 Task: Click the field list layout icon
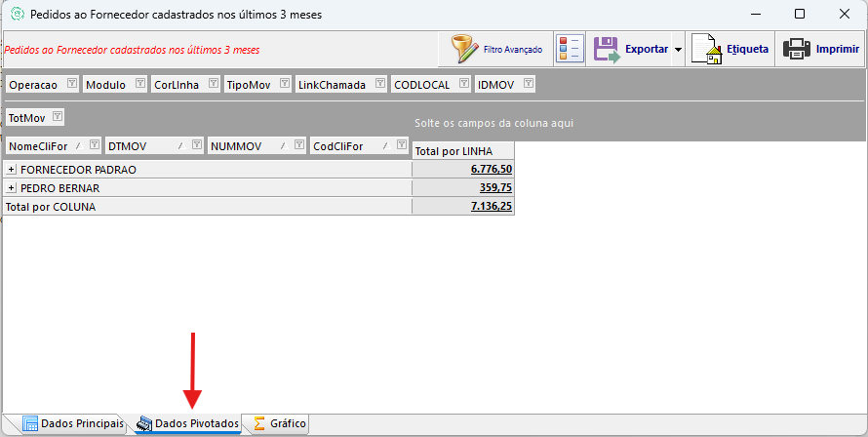[x=569, y=49]
